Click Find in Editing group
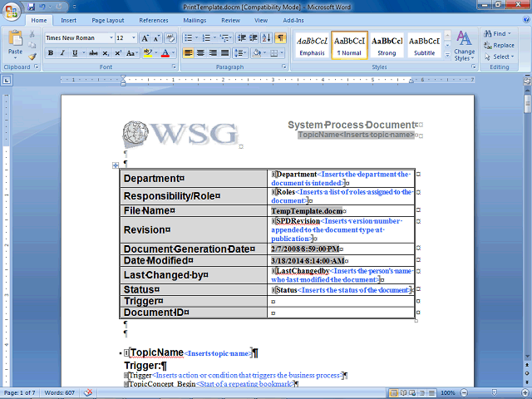Screen dimensions: 532x399 497,33
